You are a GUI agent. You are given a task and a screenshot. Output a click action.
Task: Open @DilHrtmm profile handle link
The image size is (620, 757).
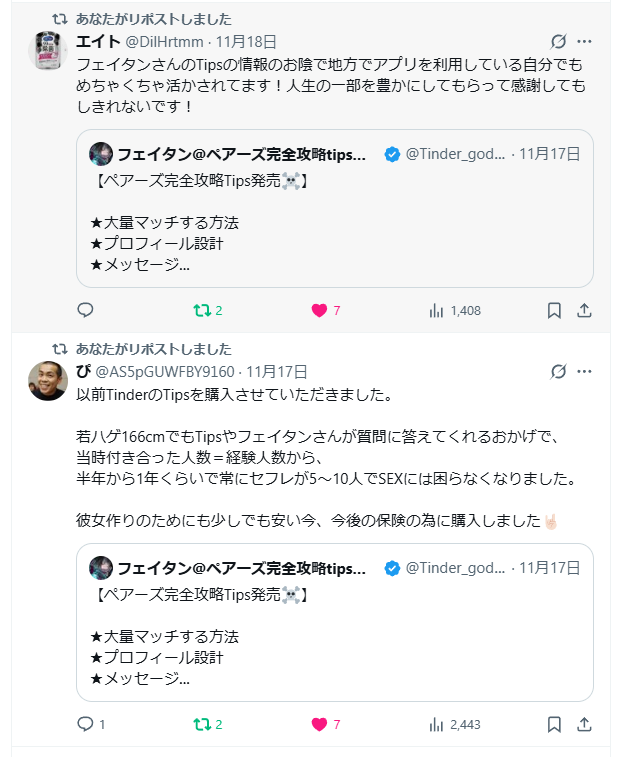[164, 41]
